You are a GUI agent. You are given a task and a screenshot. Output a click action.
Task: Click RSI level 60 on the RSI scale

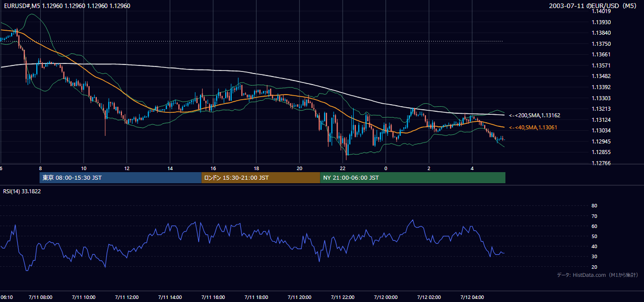594,226
